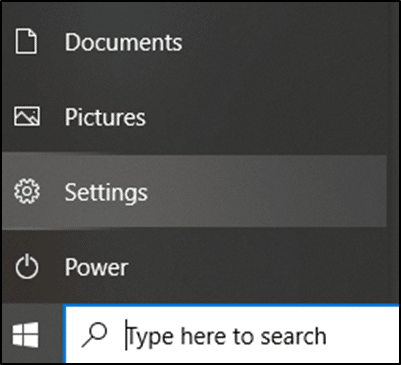Click blank space right of search placeholder

362,335
